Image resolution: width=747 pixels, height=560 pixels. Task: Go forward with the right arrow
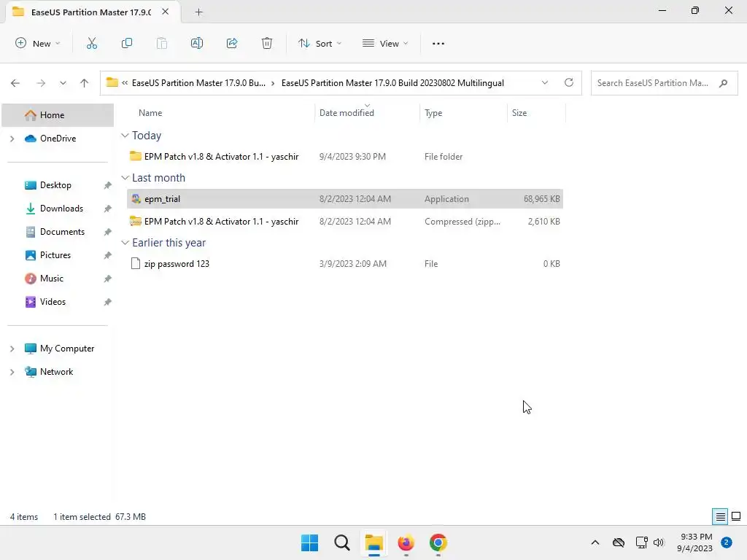point(41,83)
